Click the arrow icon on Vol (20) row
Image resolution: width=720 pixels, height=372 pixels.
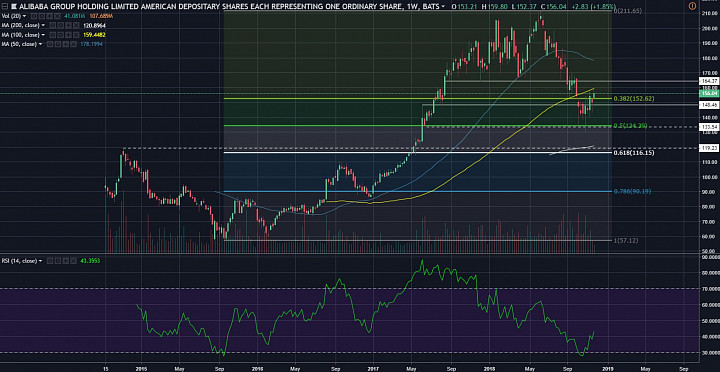coord(50,16)
